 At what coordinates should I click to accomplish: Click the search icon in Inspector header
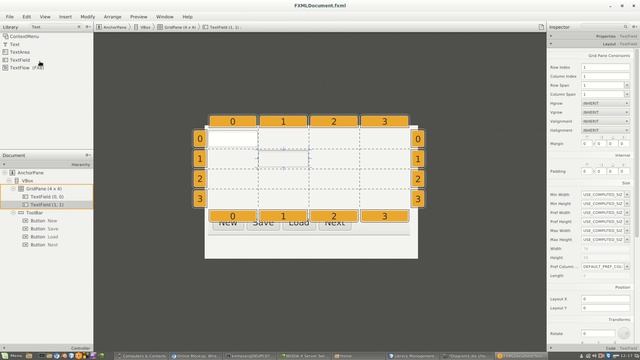tap(625, 27)
